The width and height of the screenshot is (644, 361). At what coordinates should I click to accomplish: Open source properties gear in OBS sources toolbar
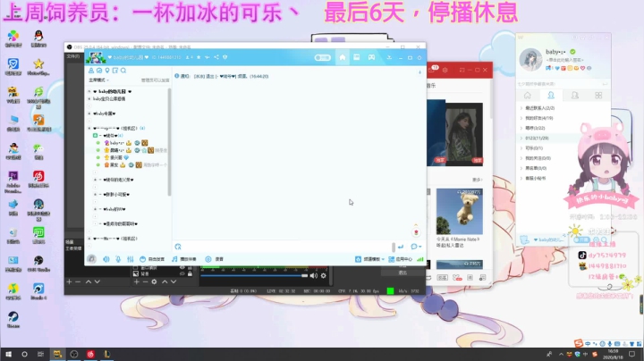(x=154, y=281)
